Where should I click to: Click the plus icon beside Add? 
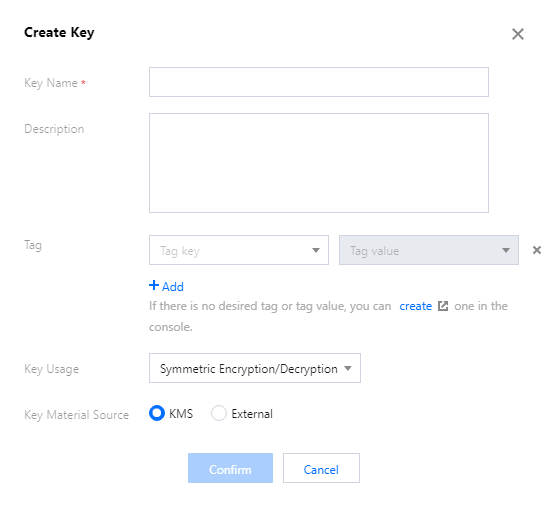point(154,286)
